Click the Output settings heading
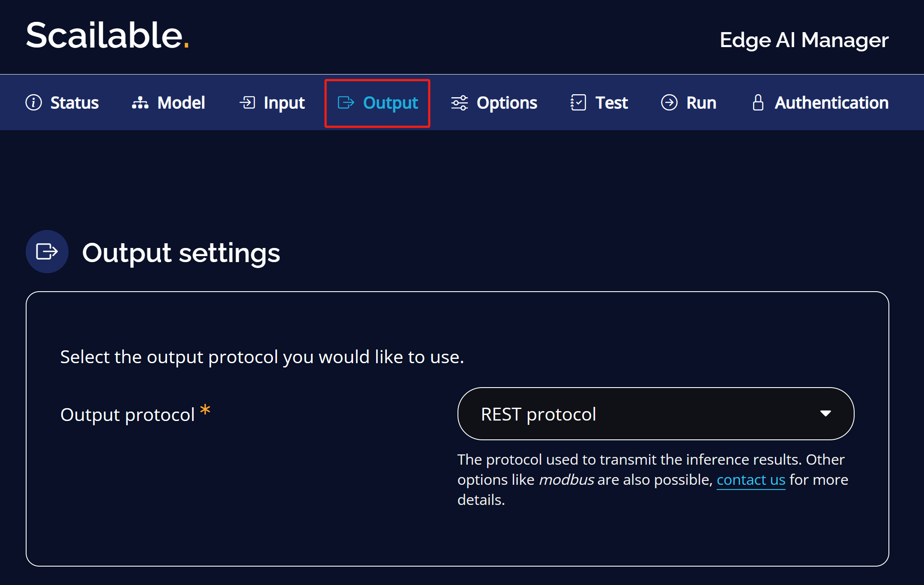The width and height of the screenshot is (924, 585). [181, 253]
